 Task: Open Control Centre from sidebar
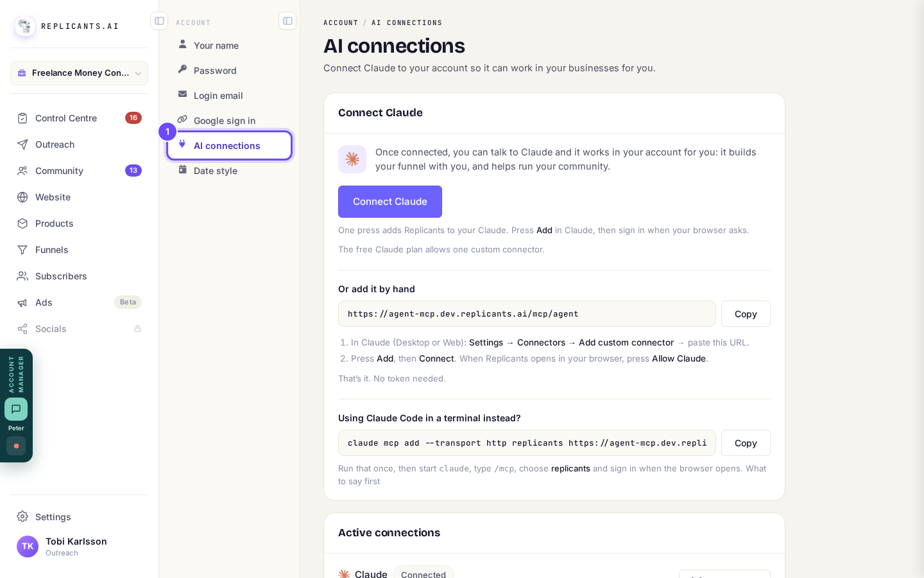(79, 118)
